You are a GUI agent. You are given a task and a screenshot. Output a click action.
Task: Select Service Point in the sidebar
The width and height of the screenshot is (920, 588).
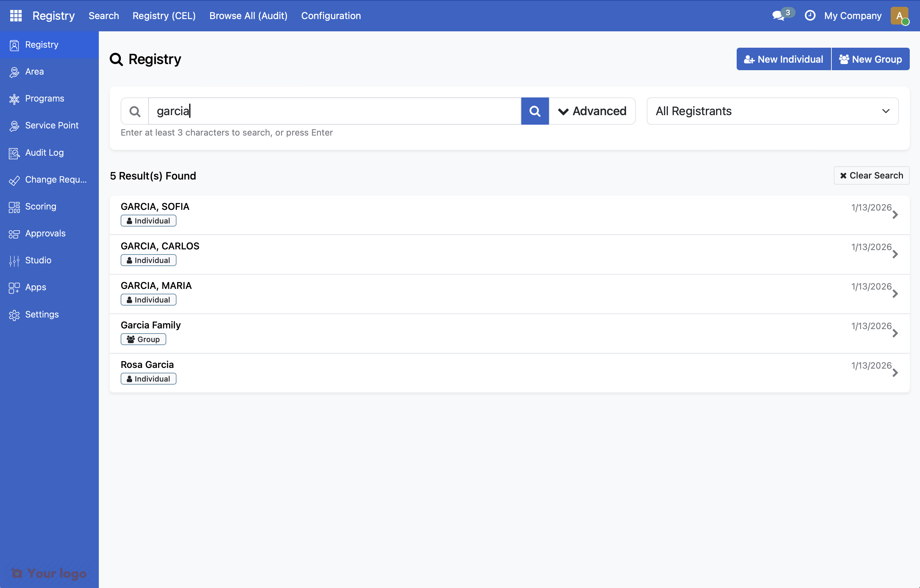[x=51, y=125]
